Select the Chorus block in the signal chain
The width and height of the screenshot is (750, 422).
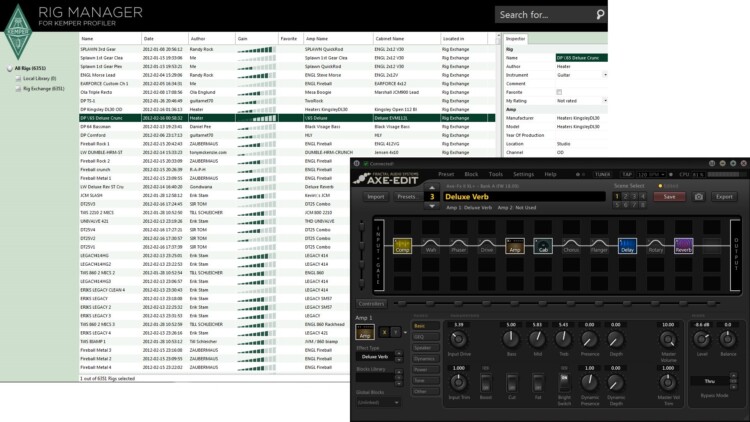571,246
